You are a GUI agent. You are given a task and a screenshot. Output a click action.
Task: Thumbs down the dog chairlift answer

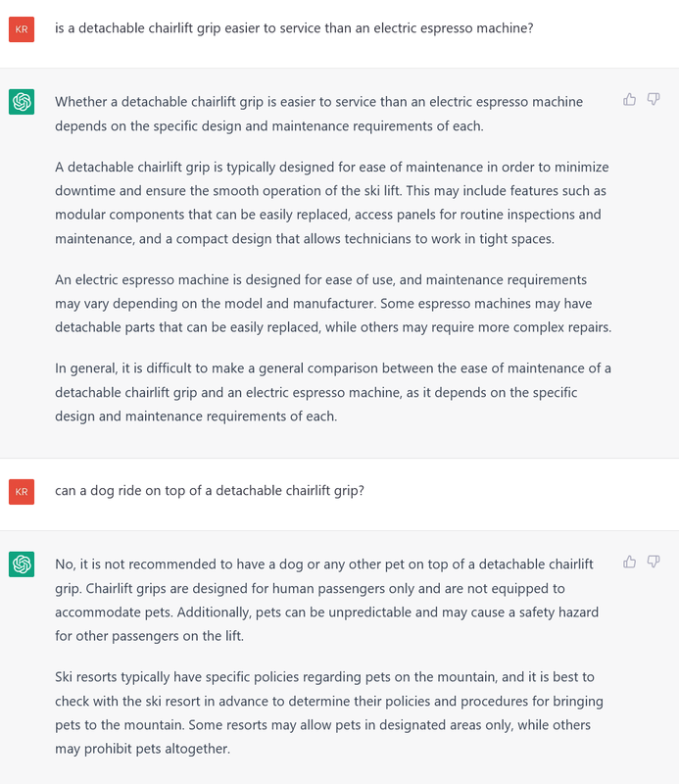click(654, 562)
